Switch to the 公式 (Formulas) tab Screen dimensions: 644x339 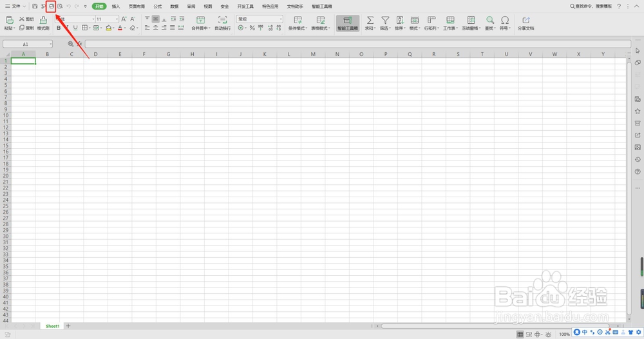pyautogui.click(x=158, y=6)
